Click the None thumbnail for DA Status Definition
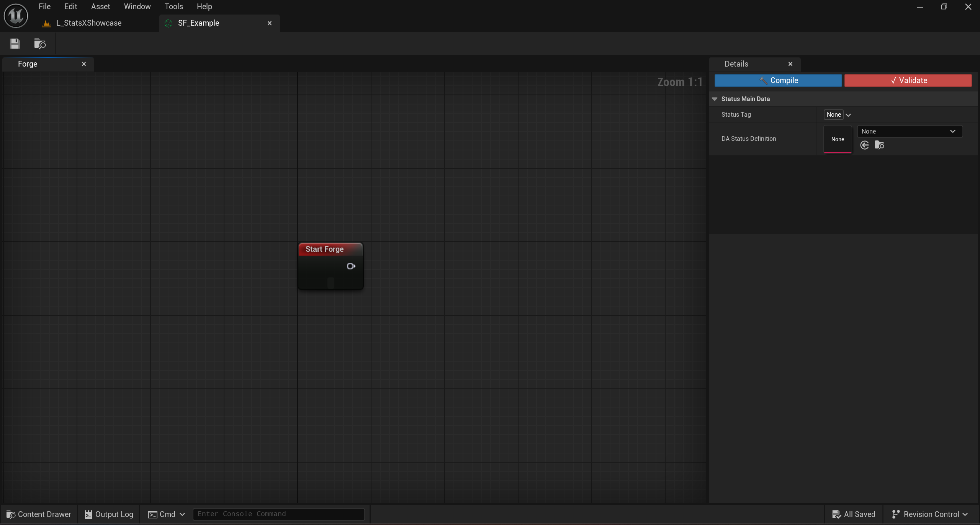Viewport: 980px width, 525px height. click(x=837, y=139)
